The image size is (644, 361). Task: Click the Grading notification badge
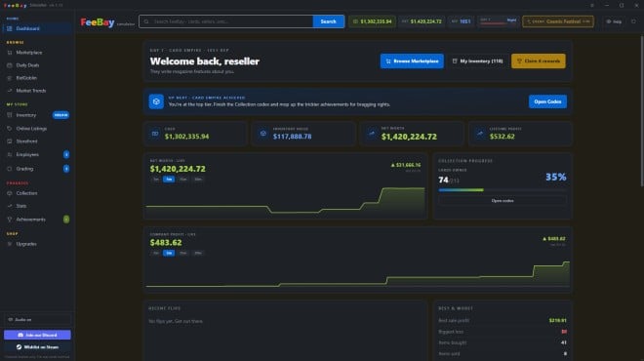coord(66,169)
